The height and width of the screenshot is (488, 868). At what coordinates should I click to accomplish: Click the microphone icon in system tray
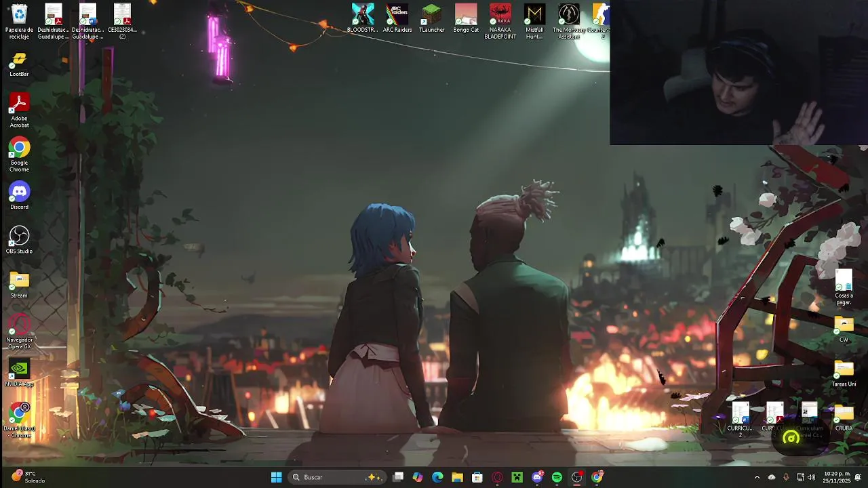[x=786, y=477]
